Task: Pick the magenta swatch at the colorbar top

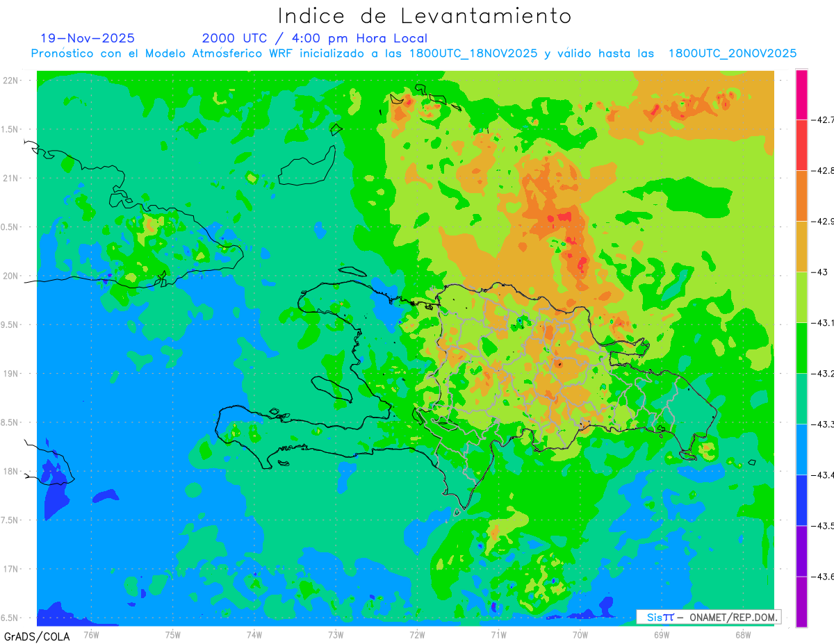Action: click(x=801, y=94)
